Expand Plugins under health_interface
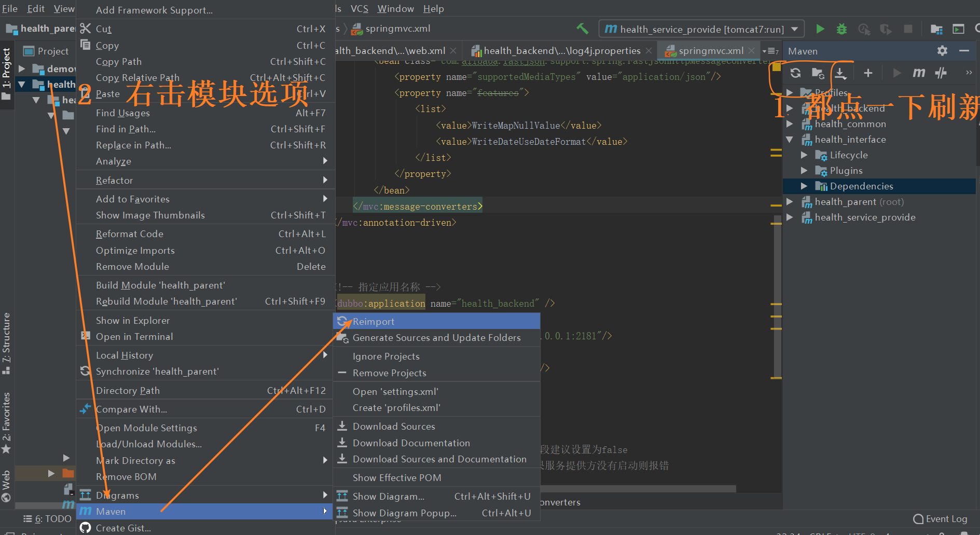 pyautogui.click(x=804, y=171)
